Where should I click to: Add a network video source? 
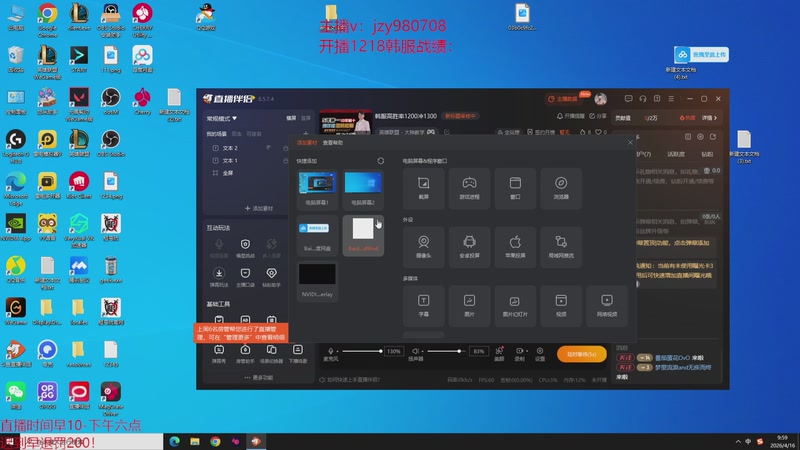[607, 306]
